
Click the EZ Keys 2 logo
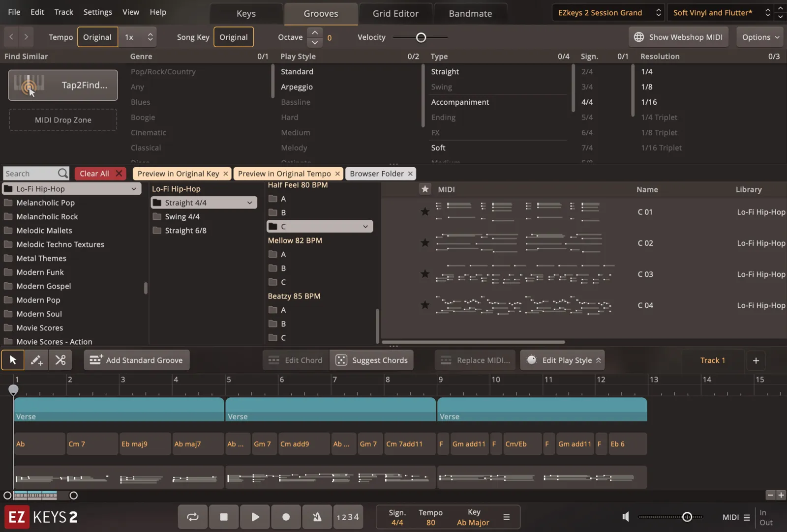click(41, 517)
